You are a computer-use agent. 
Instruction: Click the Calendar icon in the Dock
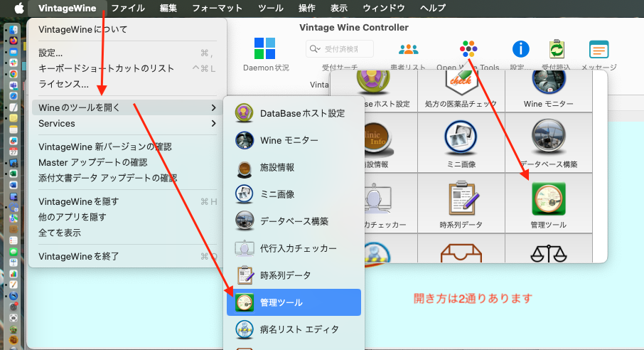click(14, 152)
